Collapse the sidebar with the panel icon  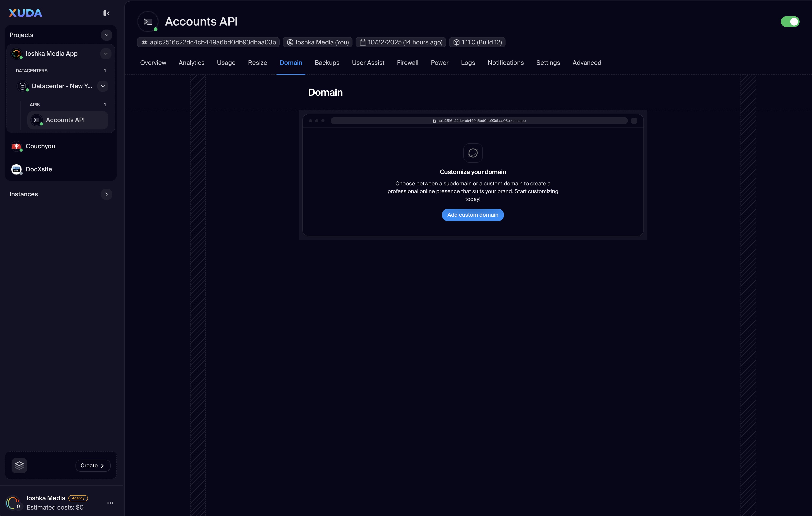[x=106, y=13]
